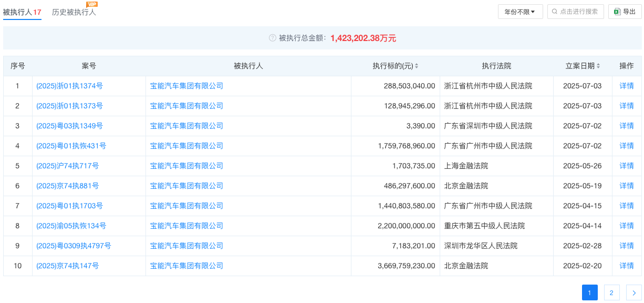
Task: Open case (2025)粤01执恢431号
Action: click(71, 146)
